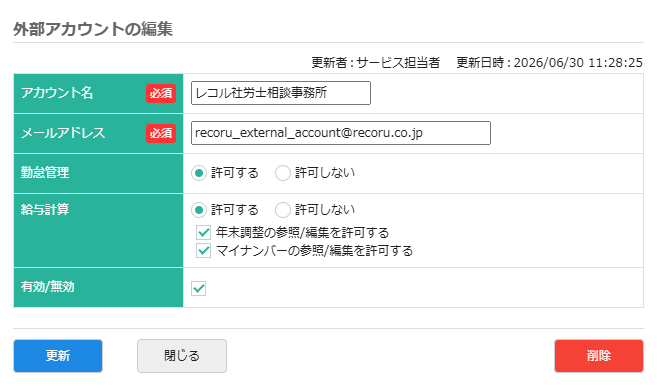The image size is (657, 388).
Task: Click the 勤怠管理 row label
Action: (45, 173)
